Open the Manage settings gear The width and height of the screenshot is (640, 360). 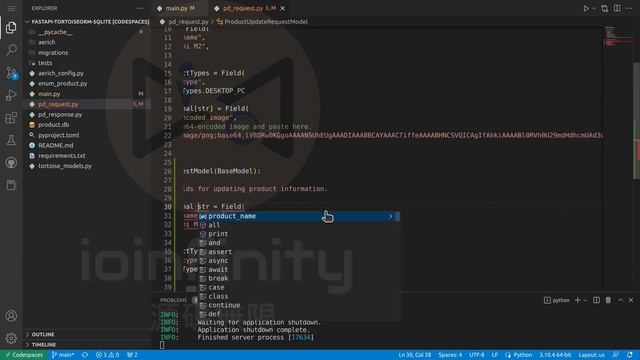click(x=11, y=338)
